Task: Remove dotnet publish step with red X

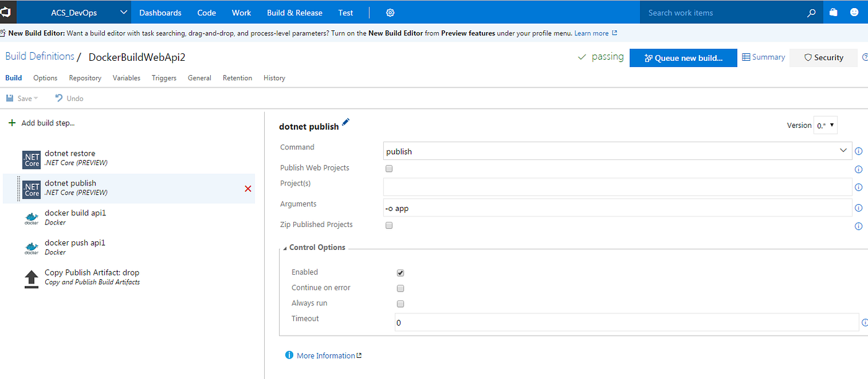Action: coord(248,189)
